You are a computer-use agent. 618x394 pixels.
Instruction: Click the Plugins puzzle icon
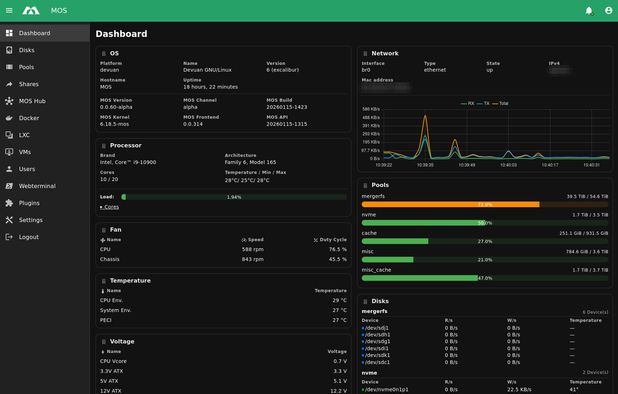[x=9, y=203]
